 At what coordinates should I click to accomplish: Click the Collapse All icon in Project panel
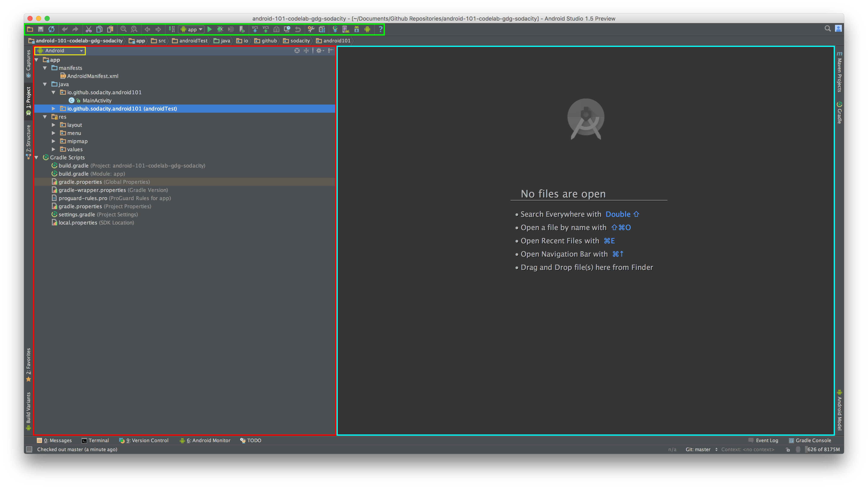pyautogui.click(x=306, y=51)
